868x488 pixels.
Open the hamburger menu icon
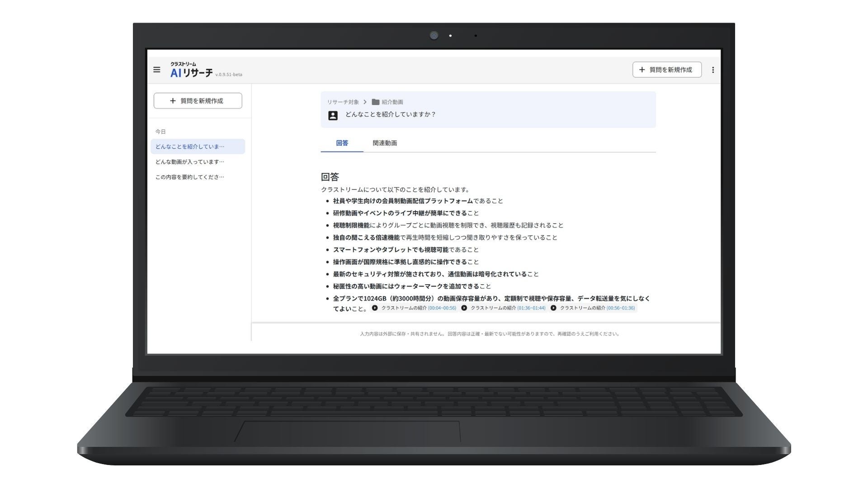coord(157,70)
